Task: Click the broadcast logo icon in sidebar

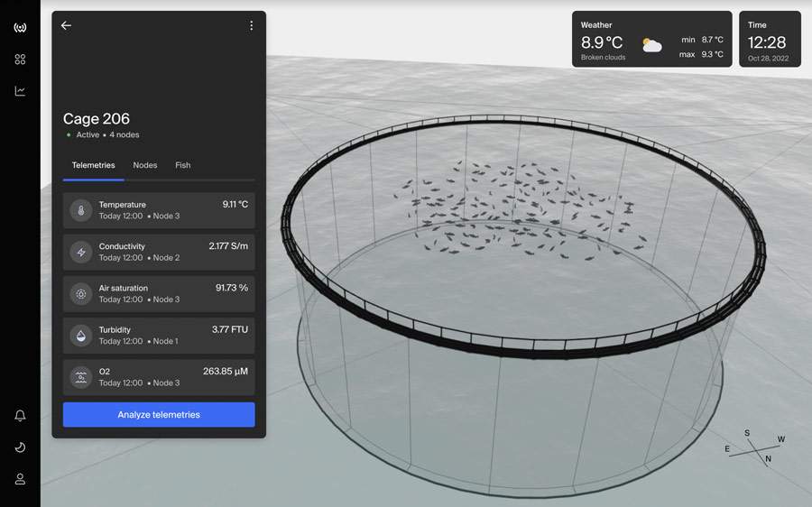Action: point(20,27)
